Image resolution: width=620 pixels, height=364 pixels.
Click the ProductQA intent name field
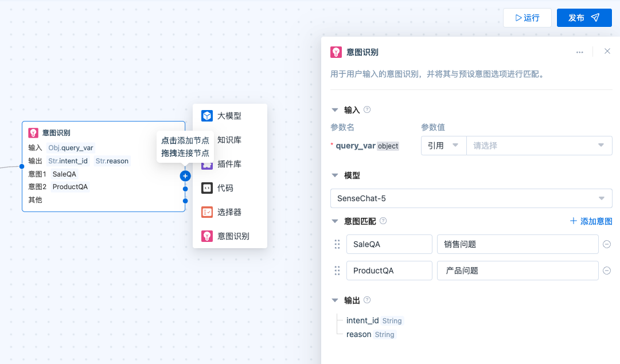(389, 271)
